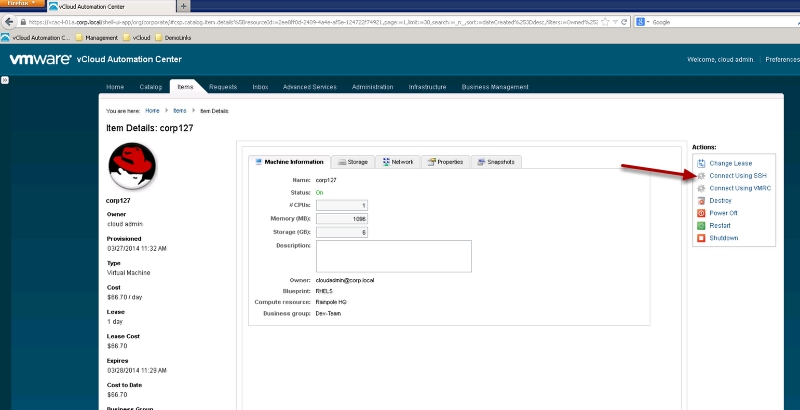Click the Dev-Team business group value
Image resolution: width=800 pixels, height=410 pixels.
[x=328, y=314]
